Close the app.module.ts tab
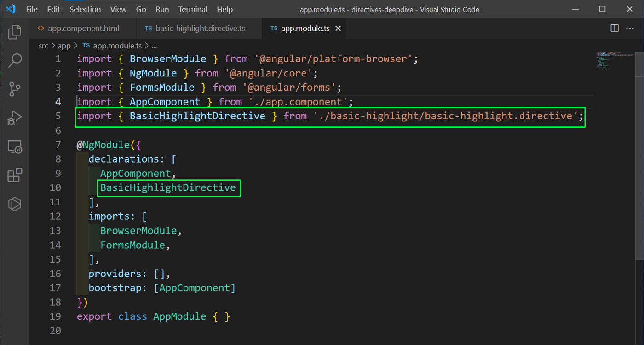The image size is (644, 345). (338, 29)
